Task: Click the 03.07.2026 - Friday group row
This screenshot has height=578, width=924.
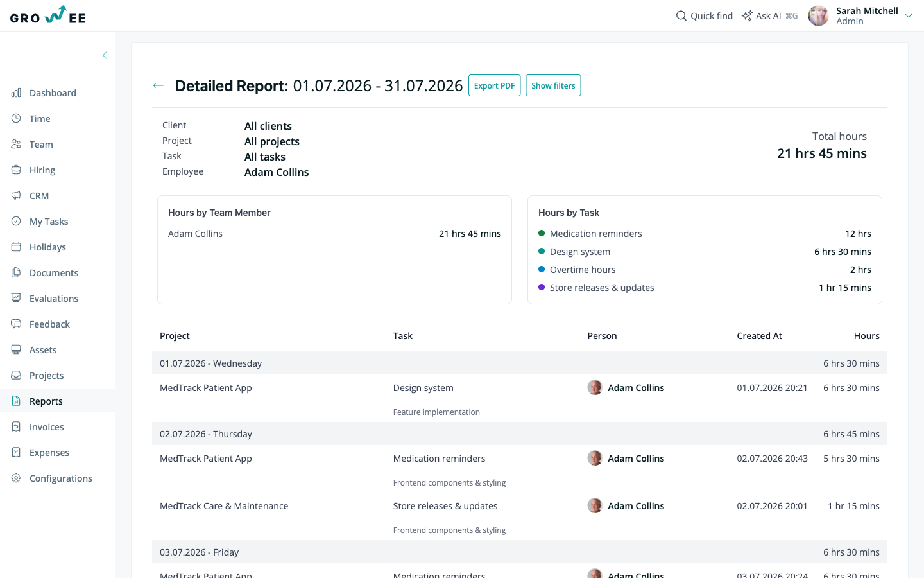Action: (x=520, y=552)
